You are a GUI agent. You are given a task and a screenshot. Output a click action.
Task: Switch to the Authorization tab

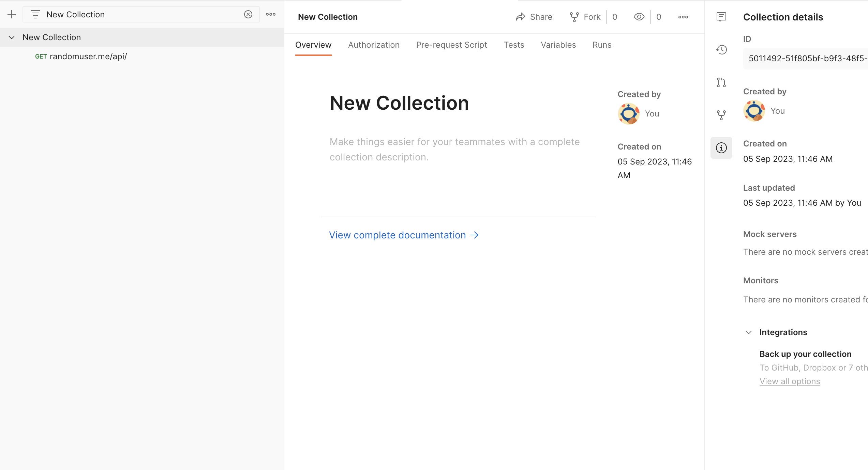pyautogui.click(x=374, y=45)
